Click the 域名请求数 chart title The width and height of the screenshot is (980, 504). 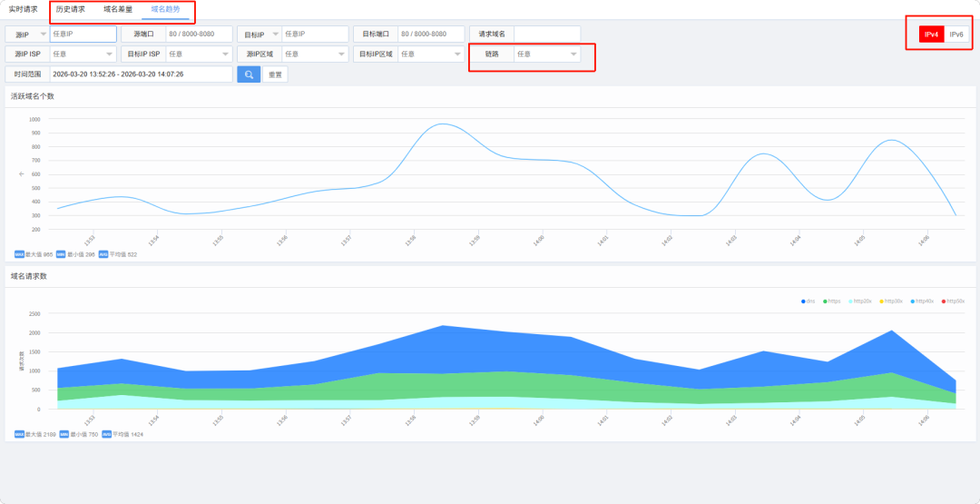(x=29, y=276)
